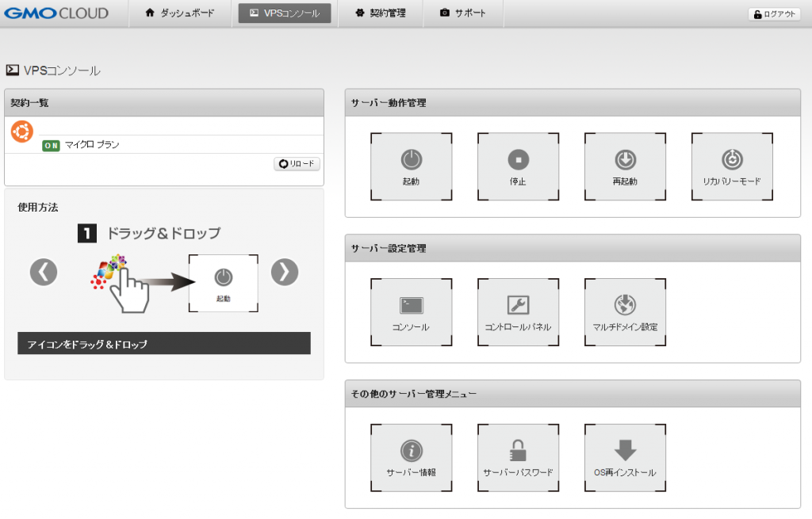The width and height of the screenshot is (812, 519).
Task: Click the リロード reload button
Action: (x=297, y=163)
